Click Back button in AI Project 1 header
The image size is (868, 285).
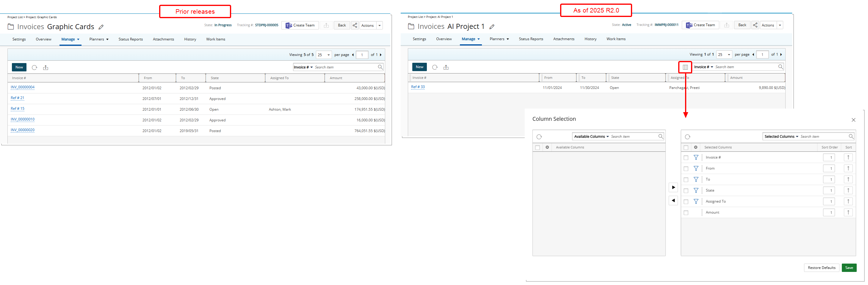click(x=742, y=25)
